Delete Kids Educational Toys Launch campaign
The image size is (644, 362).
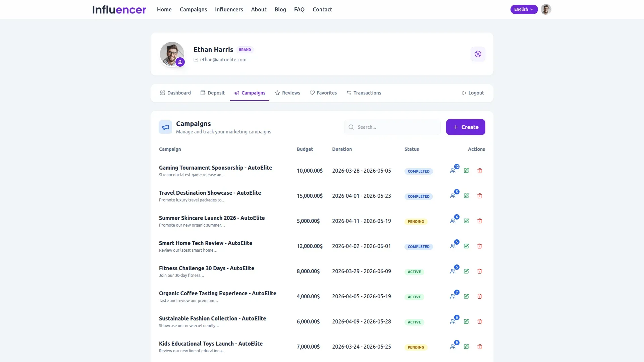point(479,347)
